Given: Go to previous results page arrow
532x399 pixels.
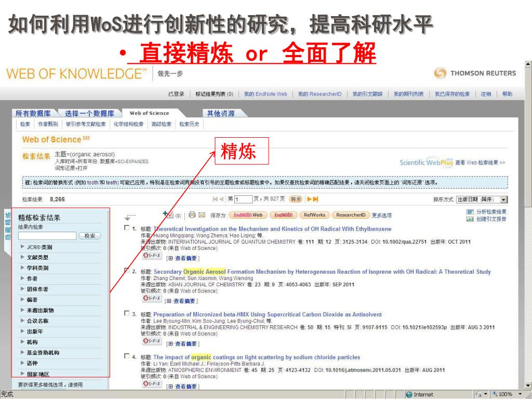Looking at the screenshot, I should coord(221,199).
